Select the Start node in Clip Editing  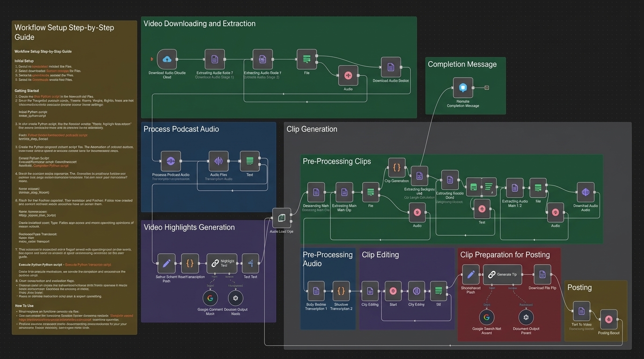tap(393, 291)
